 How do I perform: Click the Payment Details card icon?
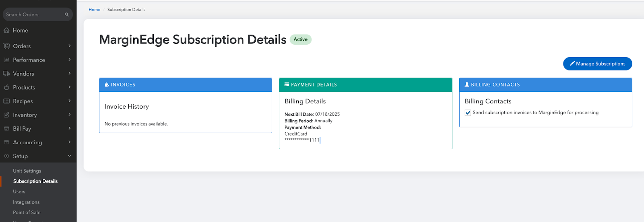[x=287, y=84]
